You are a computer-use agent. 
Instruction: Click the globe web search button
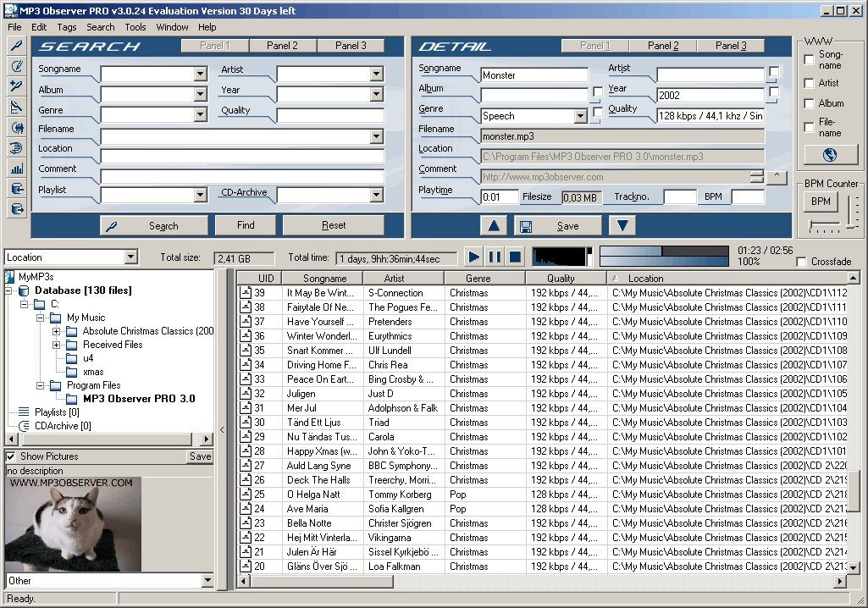pyautogui.click(x=829, y=155)
